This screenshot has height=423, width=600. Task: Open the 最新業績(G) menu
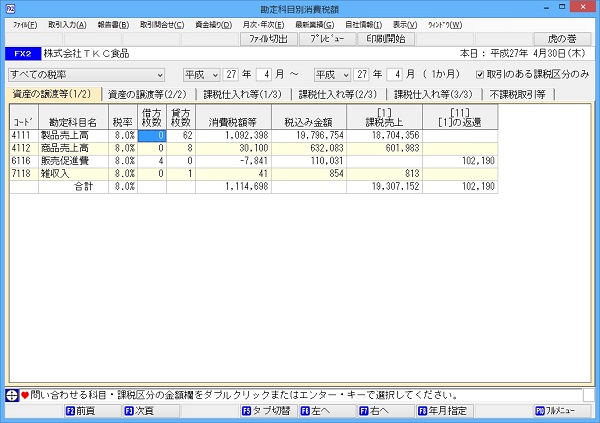(315, 25)
